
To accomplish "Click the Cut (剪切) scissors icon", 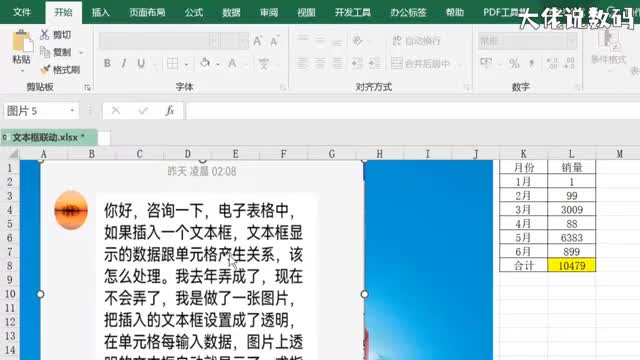I will tap(44, 35).
